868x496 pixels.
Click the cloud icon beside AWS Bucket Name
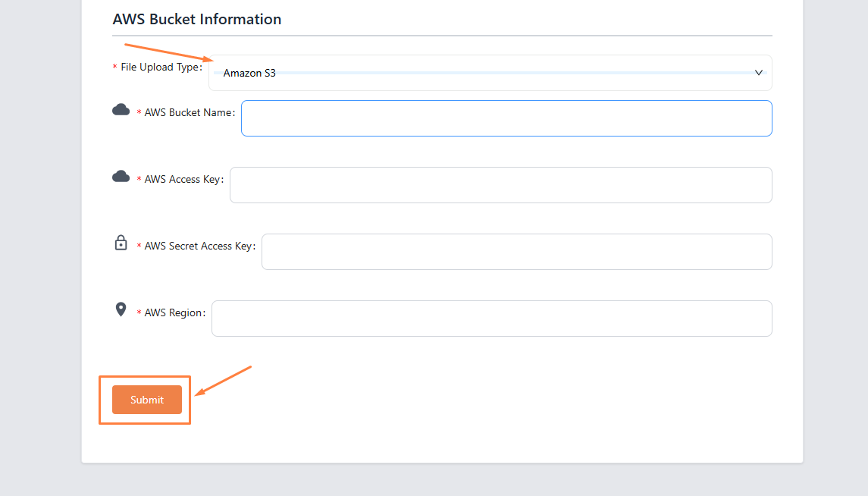point(121,110)
